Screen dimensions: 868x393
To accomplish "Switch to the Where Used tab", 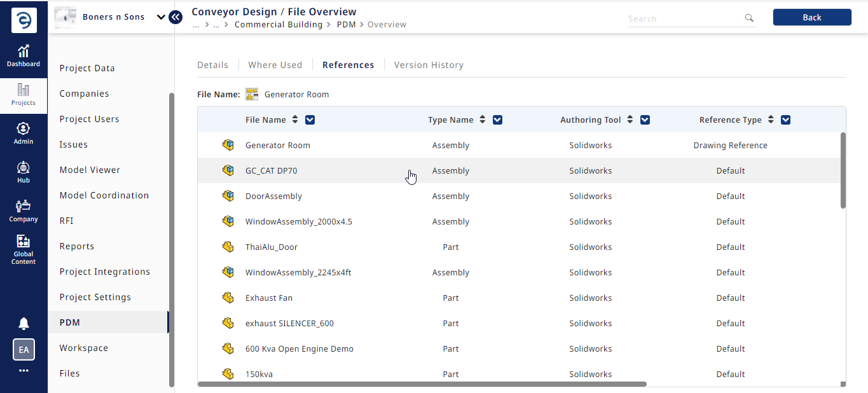I will [x=275, y=65].
